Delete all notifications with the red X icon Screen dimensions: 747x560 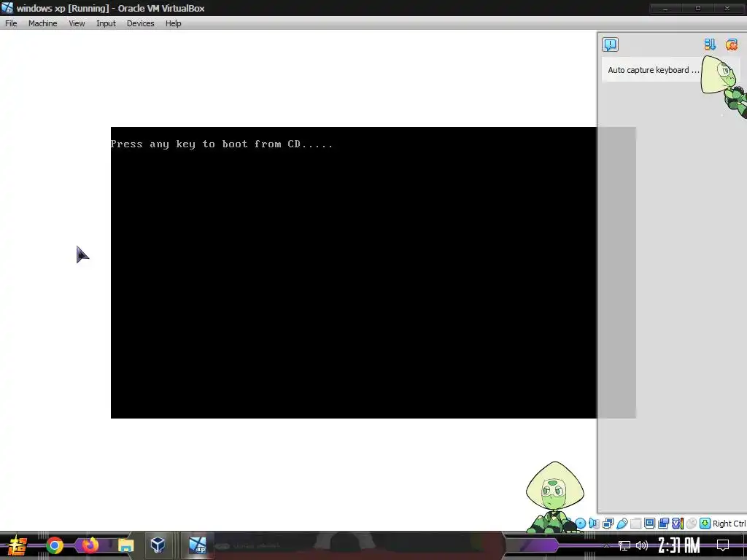pos(731,44)
